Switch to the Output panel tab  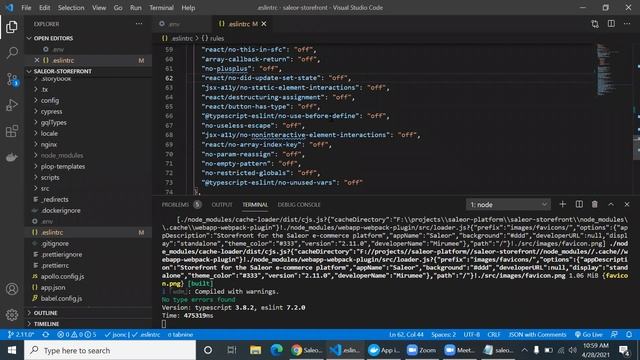click(222, 204)
